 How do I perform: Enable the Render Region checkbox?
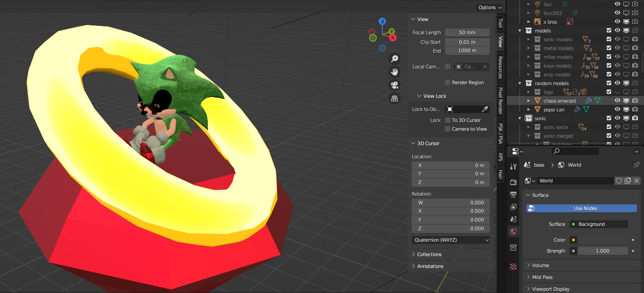[448, 82]
